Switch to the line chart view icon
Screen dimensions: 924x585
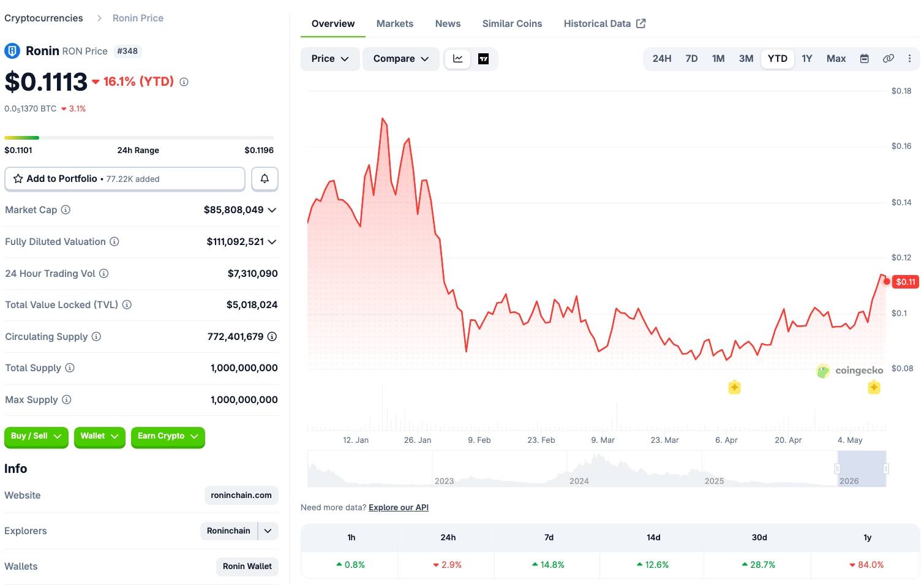[x=457, y=59]
